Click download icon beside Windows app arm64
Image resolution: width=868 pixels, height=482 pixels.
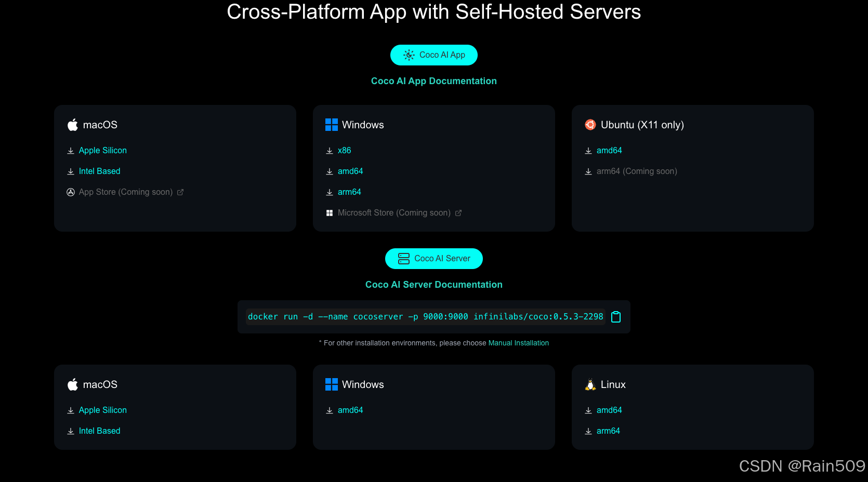point(330,192)
